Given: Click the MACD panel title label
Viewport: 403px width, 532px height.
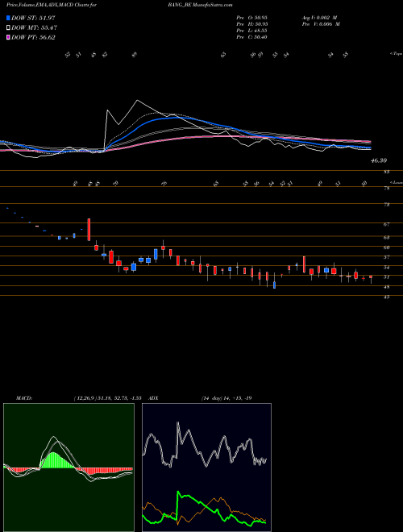Looking at the screenshot, I should (24, 398).
